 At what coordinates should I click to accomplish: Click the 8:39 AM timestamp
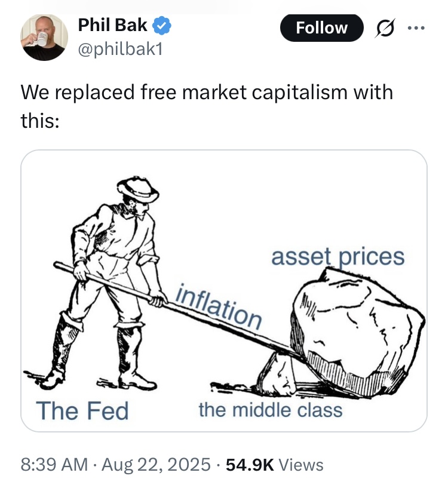[x=54, y=464]
